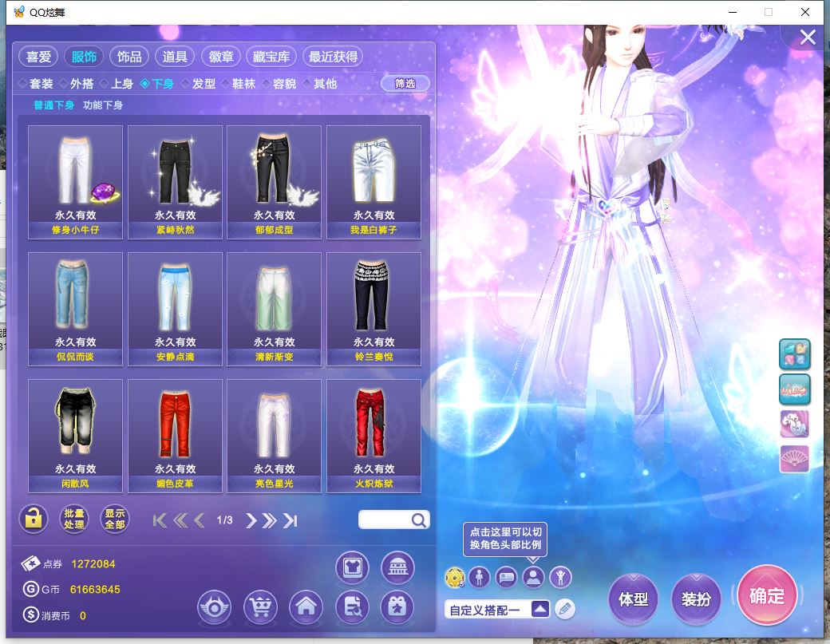
Task: Go to next page arrow
Action: click(251, 520)
